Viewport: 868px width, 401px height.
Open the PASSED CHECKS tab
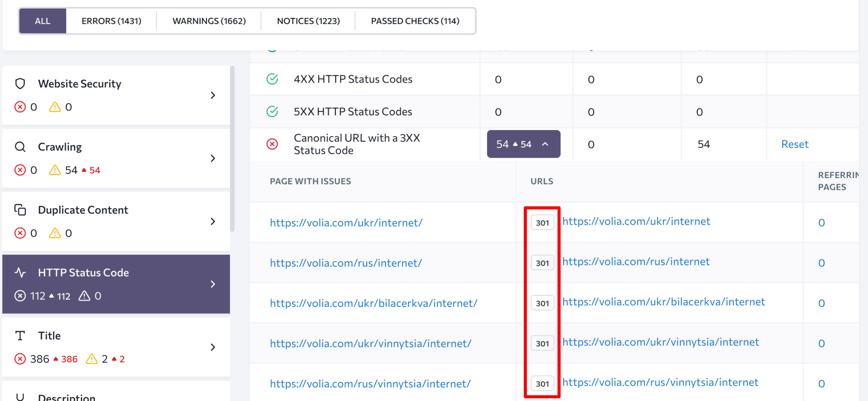[x=415, y=20]
